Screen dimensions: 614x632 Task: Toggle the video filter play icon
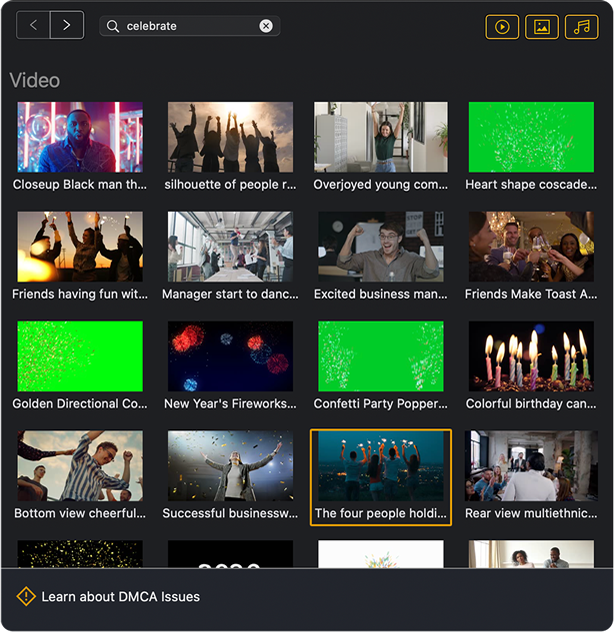coord(502,27)
